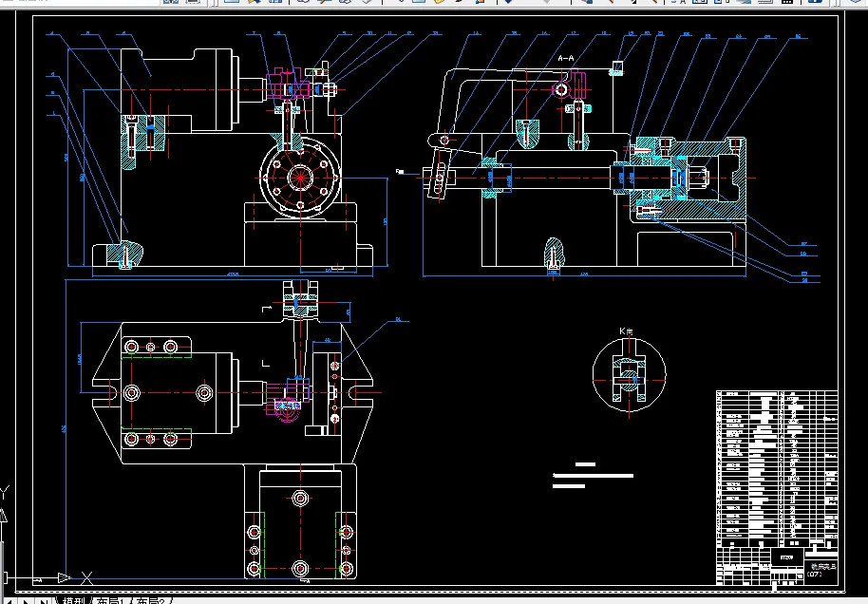Open the 布局2 layout tab

pyautogui.click(x=151, y=601)
